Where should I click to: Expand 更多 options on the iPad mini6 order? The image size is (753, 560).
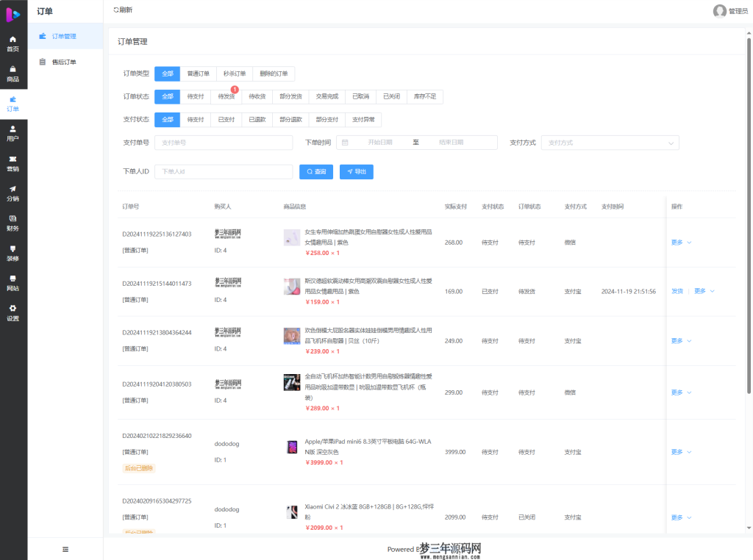(x=678, y=451)
